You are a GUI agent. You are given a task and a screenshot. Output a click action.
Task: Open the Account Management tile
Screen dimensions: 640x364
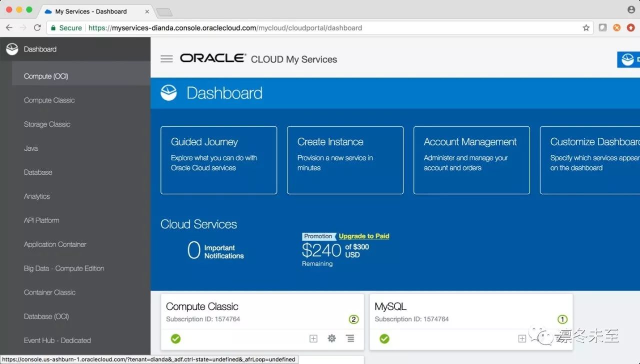[471, 160]
